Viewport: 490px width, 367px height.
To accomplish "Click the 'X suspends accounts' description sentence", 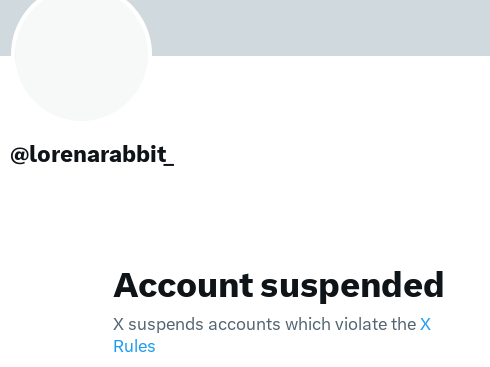I will 272,335.
